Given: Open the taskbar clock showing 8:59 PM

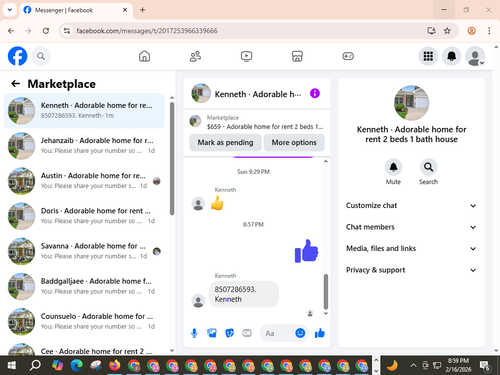Looking at the screenshot, I should 458,365.
